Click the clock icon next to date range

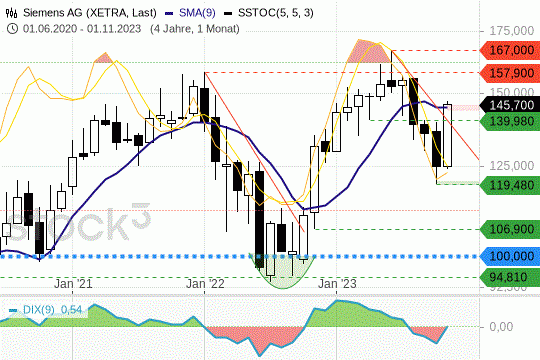12,29
